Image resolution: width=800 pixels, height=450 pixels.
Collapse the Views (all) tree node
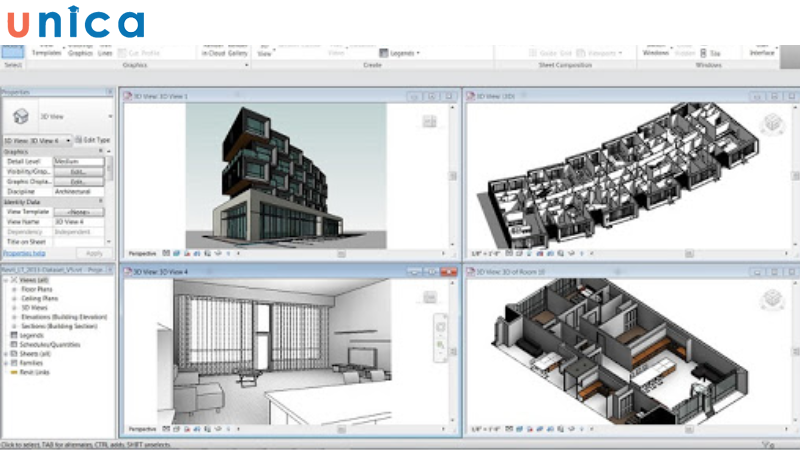pyautogui.click(x=5, y=281)
